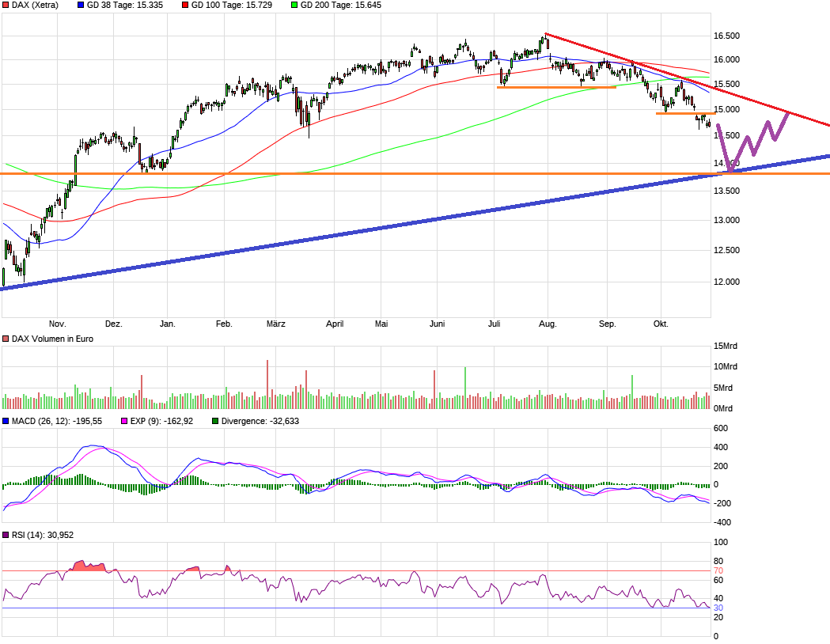The image size is (830, 644).
Task: Select the 'GD 38 Tage: 15.335' label
Action: [125, 5]
